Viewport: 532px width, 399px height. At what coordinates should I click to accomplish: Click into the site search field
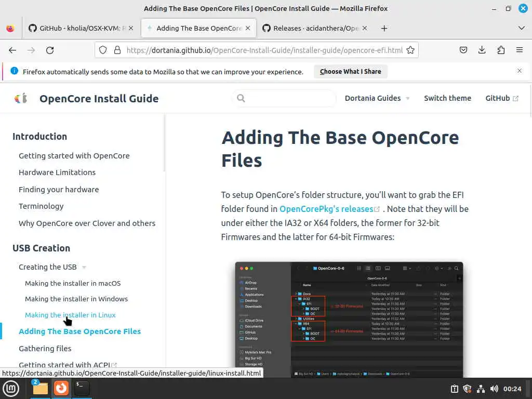coord(284,98)
